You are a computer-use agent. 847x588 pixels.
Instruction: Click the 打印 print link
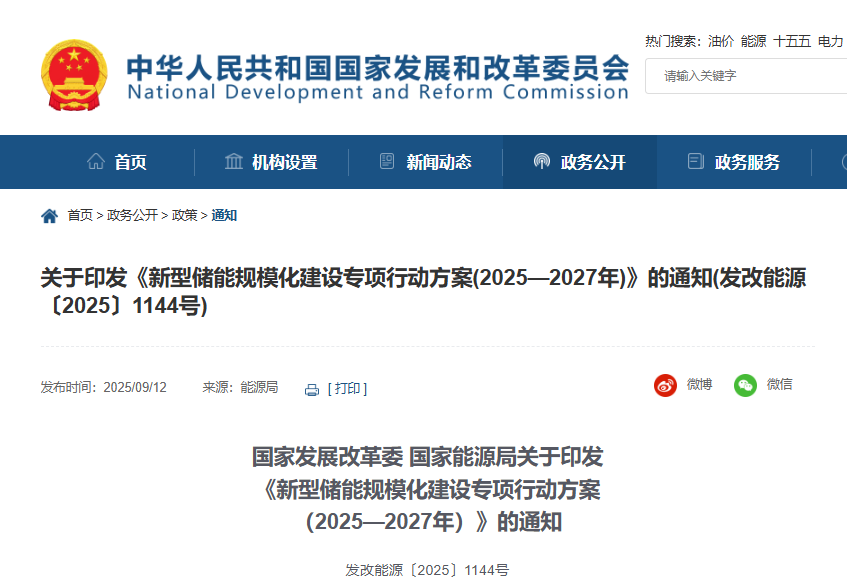pos(348,389)
